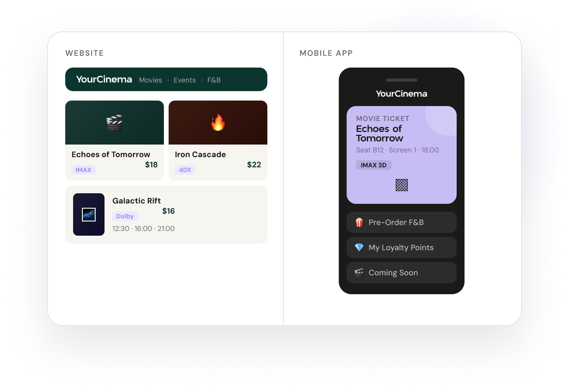The width and height of the screenshot is (569, 392).
Task: Tap the IMAX 3D badge on the ticket
Action: 374,165
